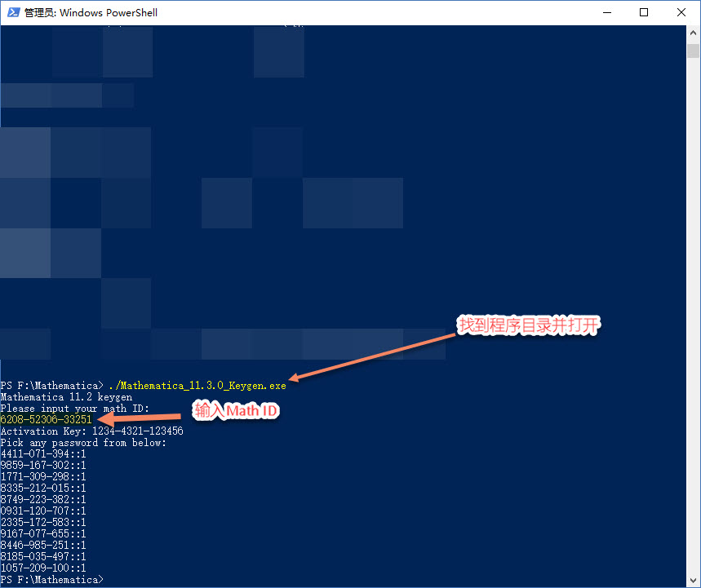The width and height of the screenshot is (701, 588).
Task: Click the empty scrollbar track below thumb
Action: point(693,326)
